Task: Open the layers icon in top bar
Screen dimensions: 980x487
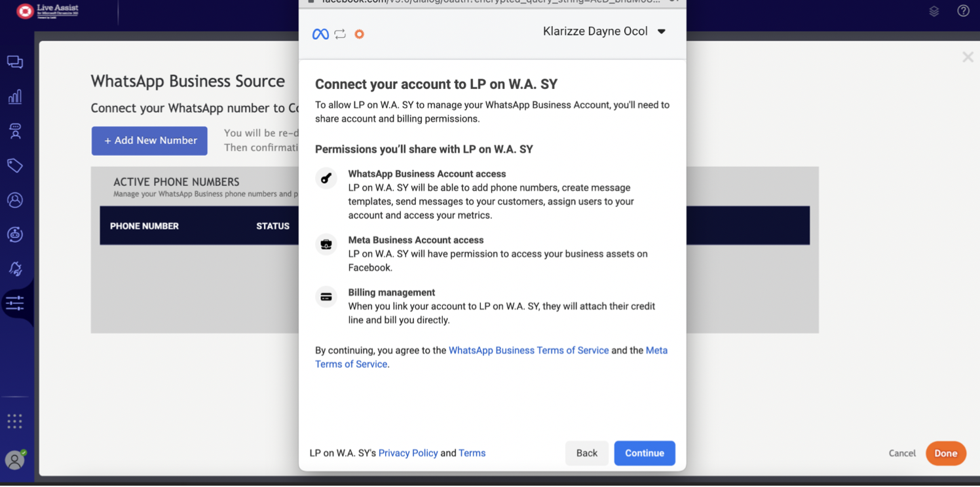Action: (x=934, y=11)
